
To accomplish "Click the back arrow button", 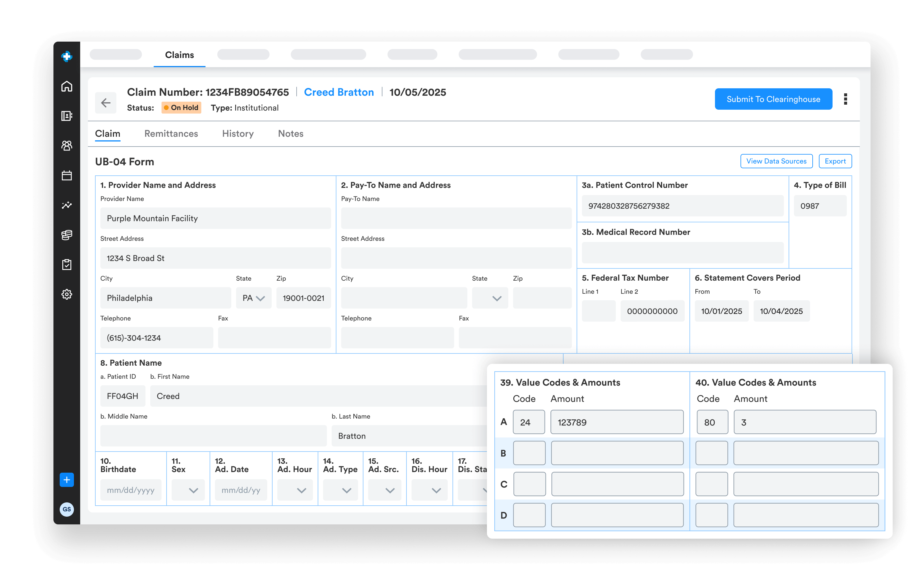I will [106, 103].
